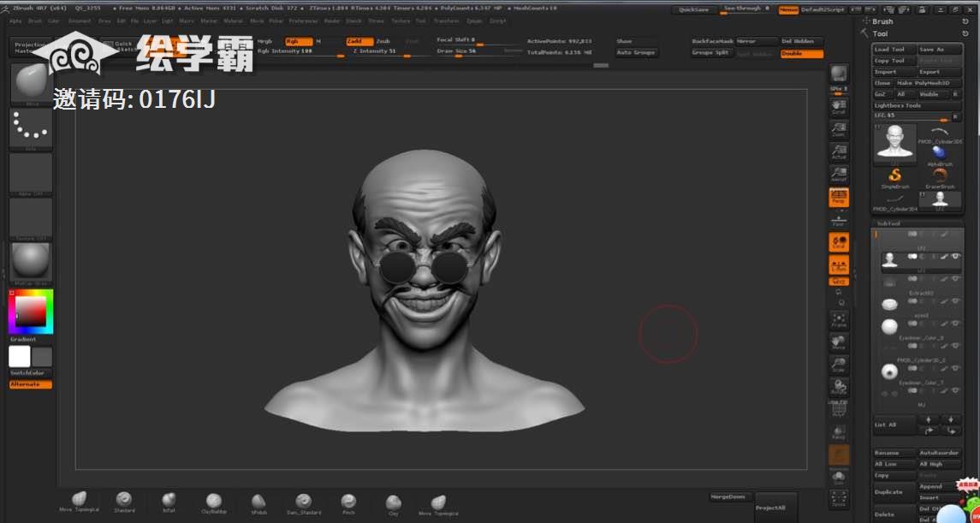Click the Frame view icon
The image size is (980, 523).
839,319
